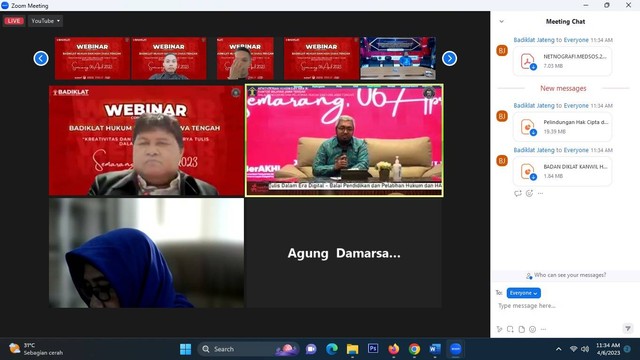
Task: Select the speaker tile with green sofa
Action: 344,140
